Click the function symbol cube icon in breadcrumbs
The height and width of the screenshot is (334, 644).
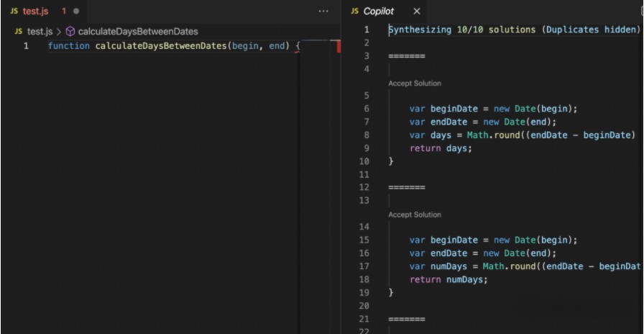pos(70,32)
